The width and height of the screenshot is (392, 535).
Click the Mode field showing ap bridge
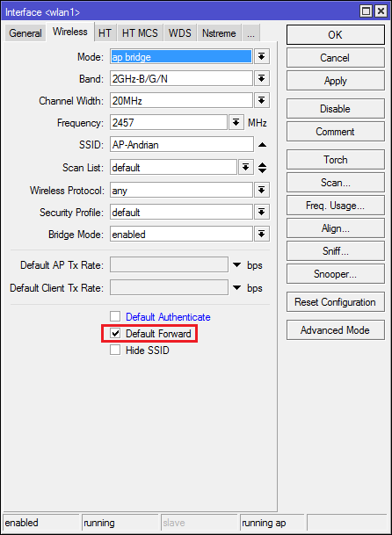[x=181, y=56]
